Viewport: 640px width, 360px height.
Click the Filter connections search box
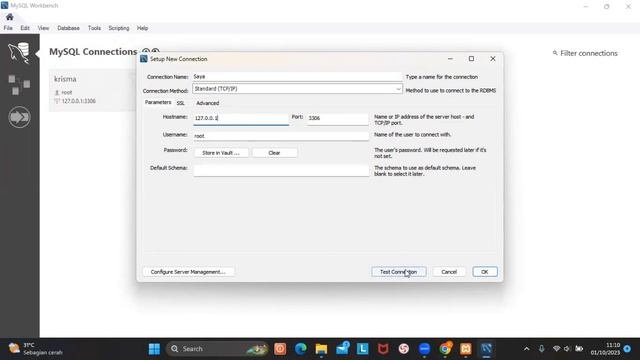(x=588, y=53)
